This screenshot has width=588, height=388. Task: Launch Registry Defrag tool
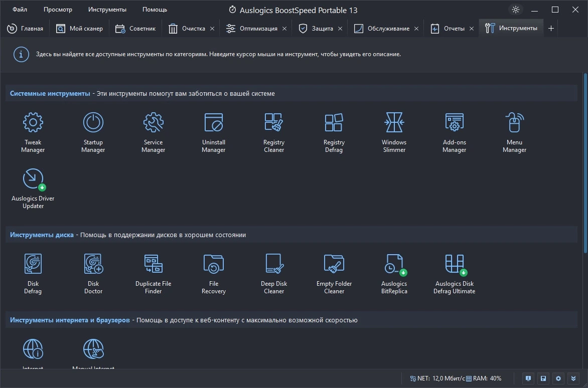point(334,132)
